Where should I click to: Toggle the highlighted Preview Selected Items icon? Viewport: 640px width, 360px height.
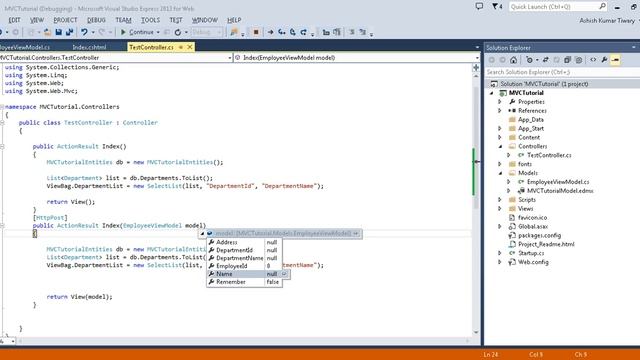616,60
